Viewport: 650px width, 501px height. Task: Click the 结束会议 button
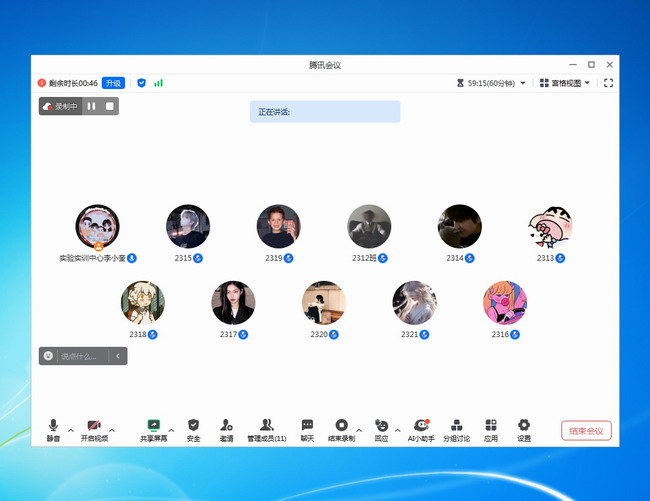tap(586, 431)
